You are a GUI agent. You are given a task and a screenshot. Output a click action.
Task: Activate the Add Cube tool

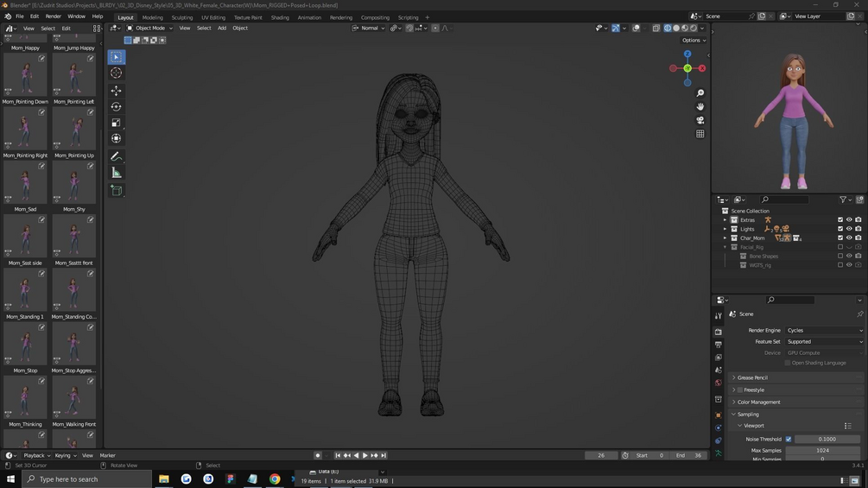tap(117, 191)
